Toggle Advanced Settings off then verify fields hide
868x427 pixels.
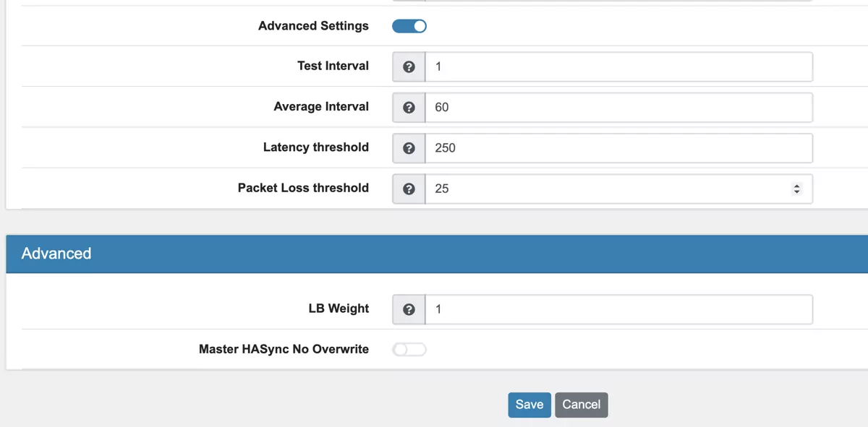pos(409,25)
